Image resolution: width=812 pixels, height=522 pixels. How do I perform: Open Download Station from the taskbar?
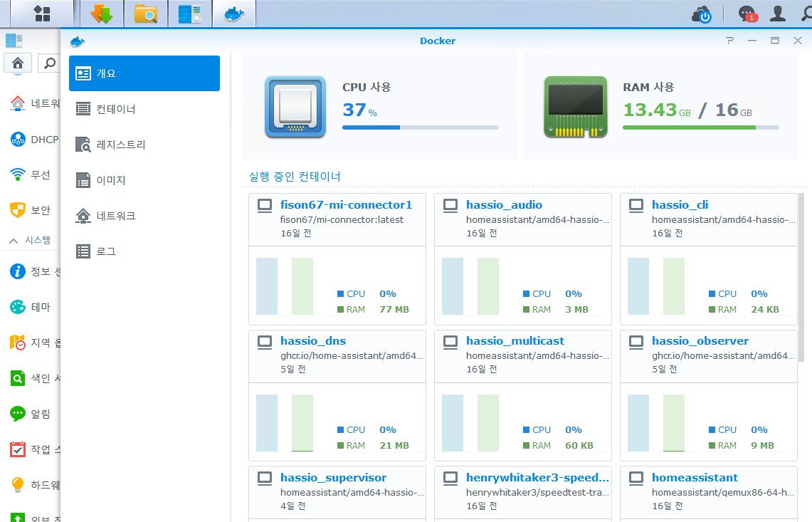click(102, 14)
